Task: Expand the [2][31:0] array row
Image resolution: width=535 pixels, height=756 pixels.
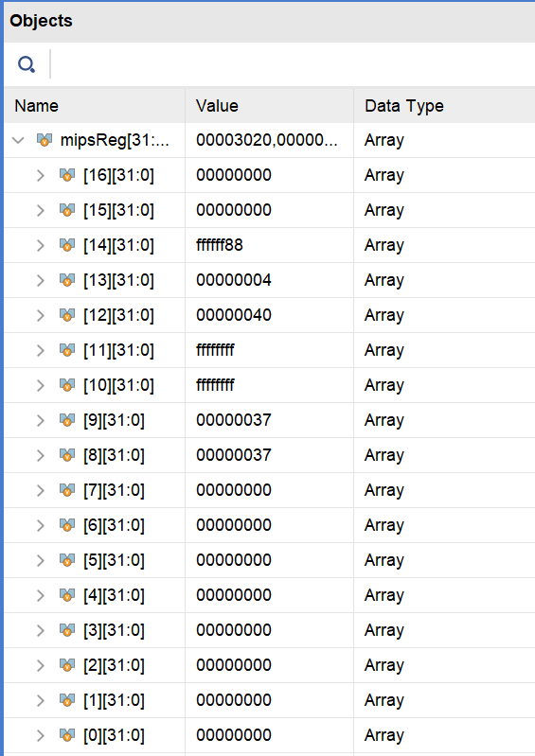Action: tap(41, 665)
